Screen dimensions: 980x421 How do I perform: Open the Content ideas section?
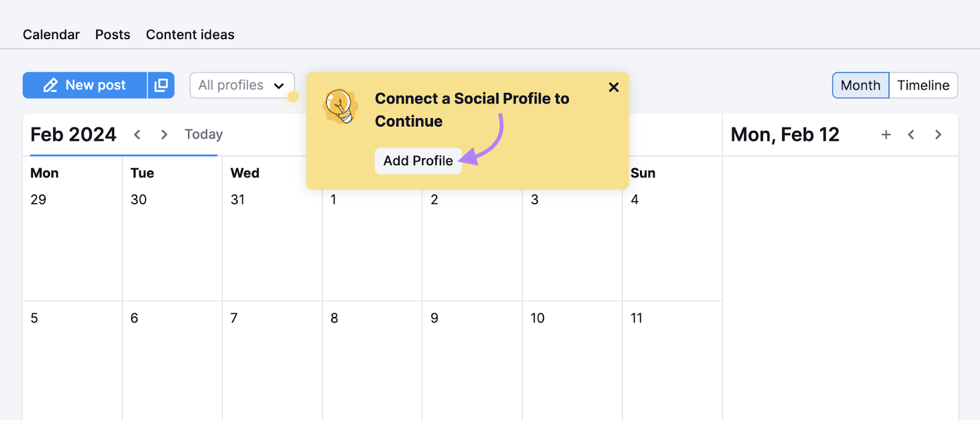(x=190, y=34)
